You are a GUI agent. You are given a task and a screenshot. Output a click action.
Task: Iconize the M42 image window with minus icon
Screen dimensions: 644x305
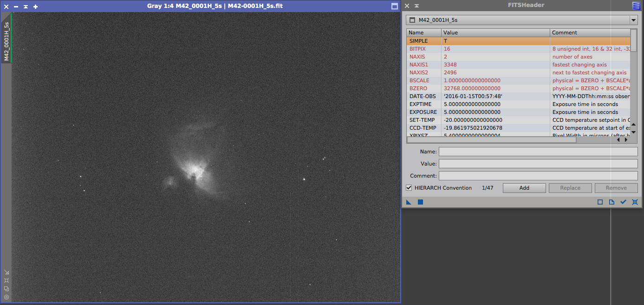tap(16, 7)
